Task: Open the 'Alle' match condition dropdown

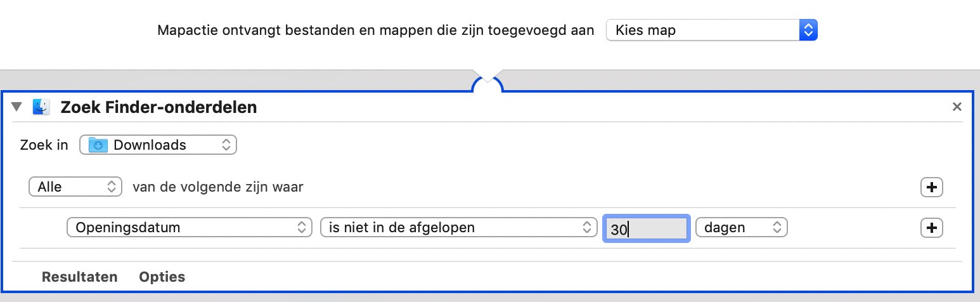Action: click(x=75, y=187)
